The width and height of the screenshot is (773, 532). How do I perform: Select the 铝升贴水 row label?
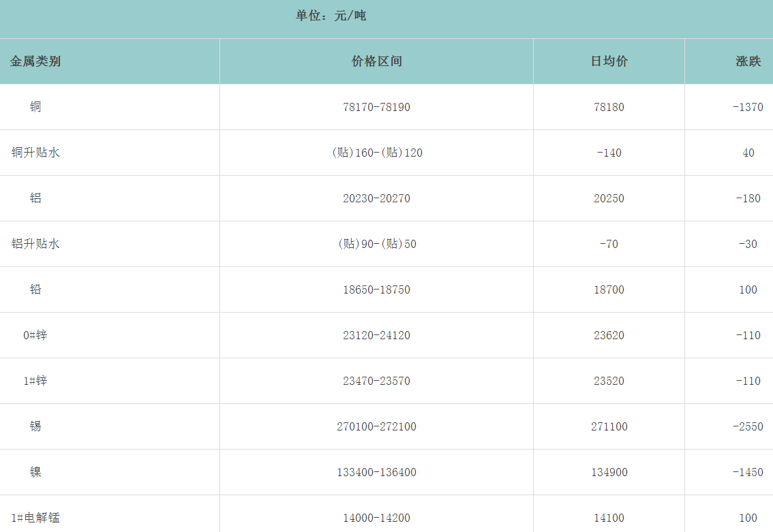(x=35, y=244)
